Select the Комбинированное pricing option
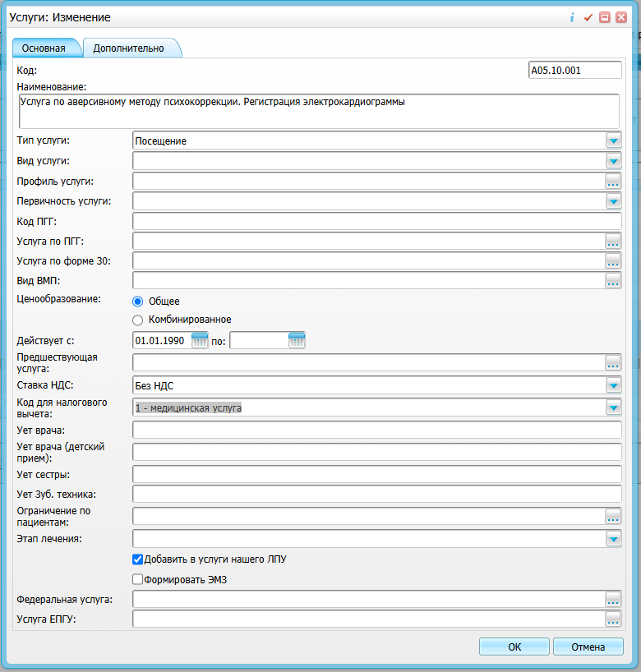The height and width of the screenshot is (672, 641). click(x=138, y=320)
